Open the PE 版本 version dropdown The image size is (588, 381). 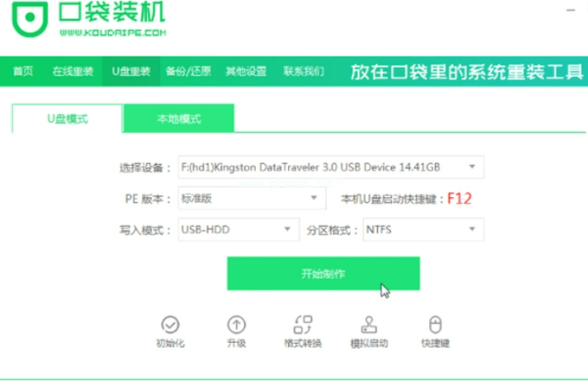314,198
